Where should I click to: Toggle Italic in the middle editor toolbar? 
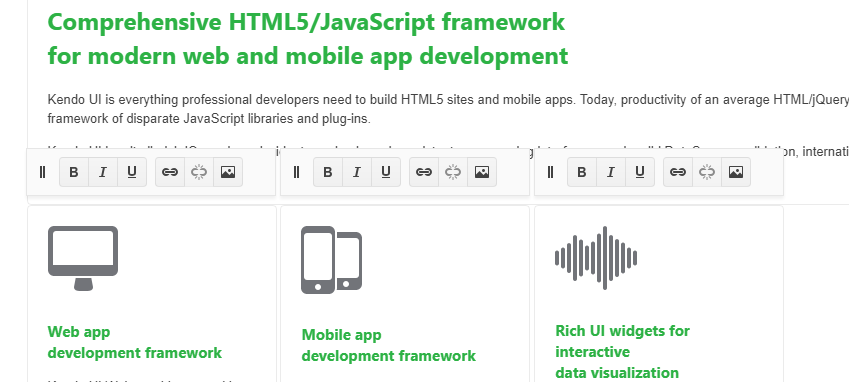pyautogui.click(x=357, y=172)
